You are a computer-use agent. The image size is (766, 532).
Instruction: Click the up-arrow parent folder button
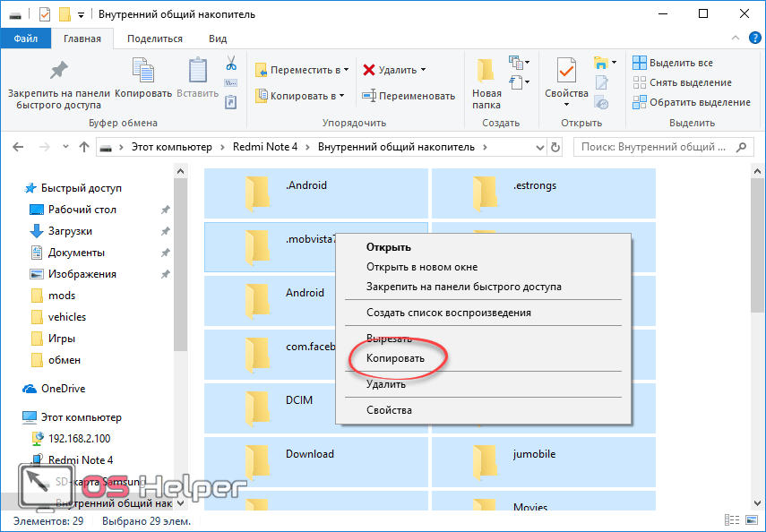(84, 147)
